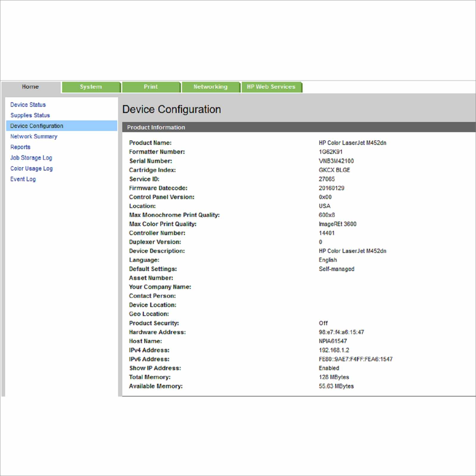Select language value English
476x476 pixels.
[328, 260]
